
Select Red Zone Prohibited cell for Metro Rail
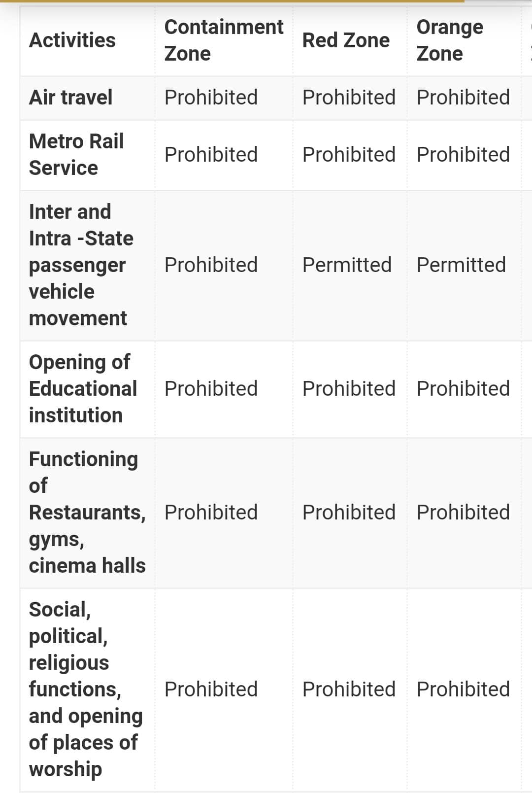pyautogui.click(x=349, y=154)
